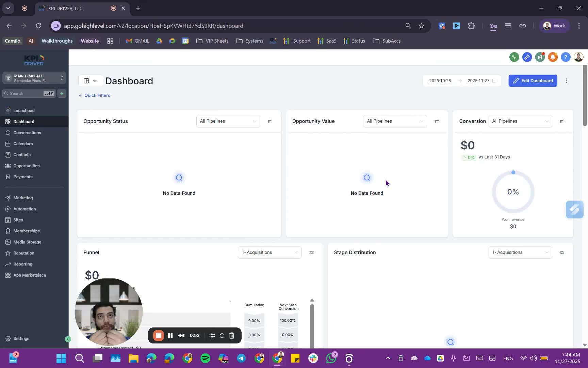The width and height of the screenshot is (588, 368).
Task: Open Contacts in sidebar
Action: [x=34, y=155]
